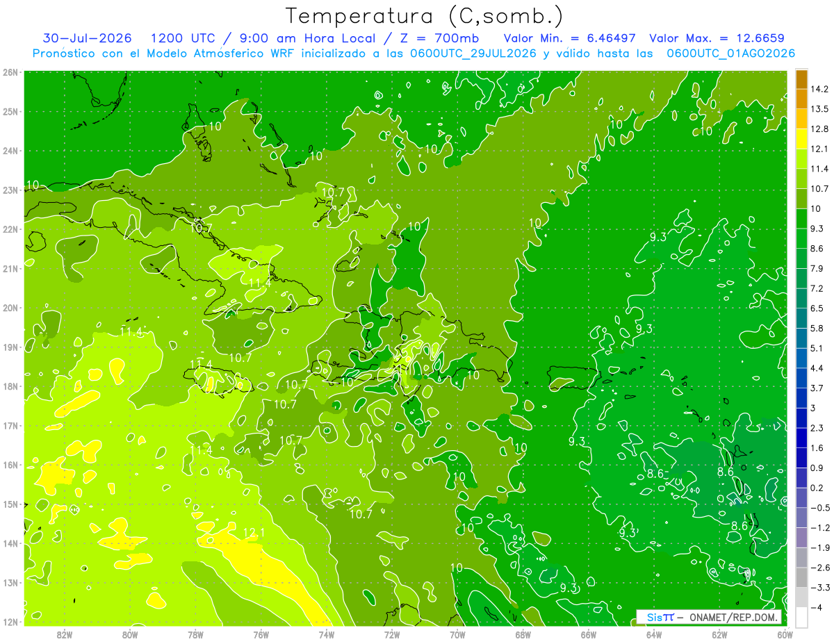This screenshot has width=834, height=644.
Task: Click the "20N" latitude axis label
Action: click(x=10, y=308)
